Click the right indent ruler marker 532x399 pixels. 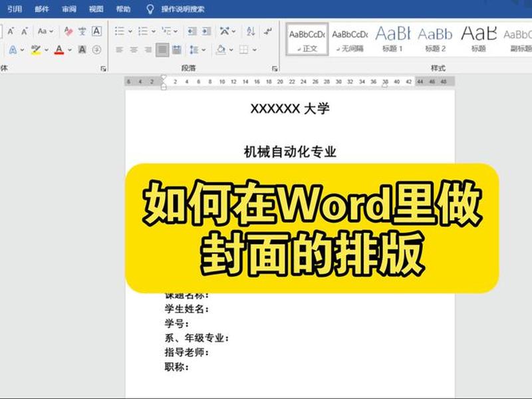coord(385,86)
